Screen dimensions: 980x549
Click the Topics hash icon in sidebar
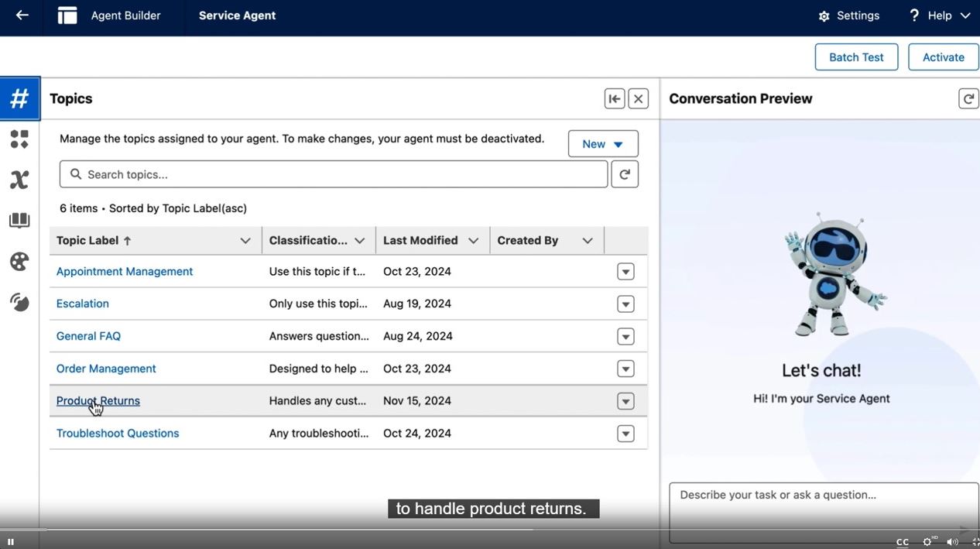pyautogui.click(x=19, y=98)
